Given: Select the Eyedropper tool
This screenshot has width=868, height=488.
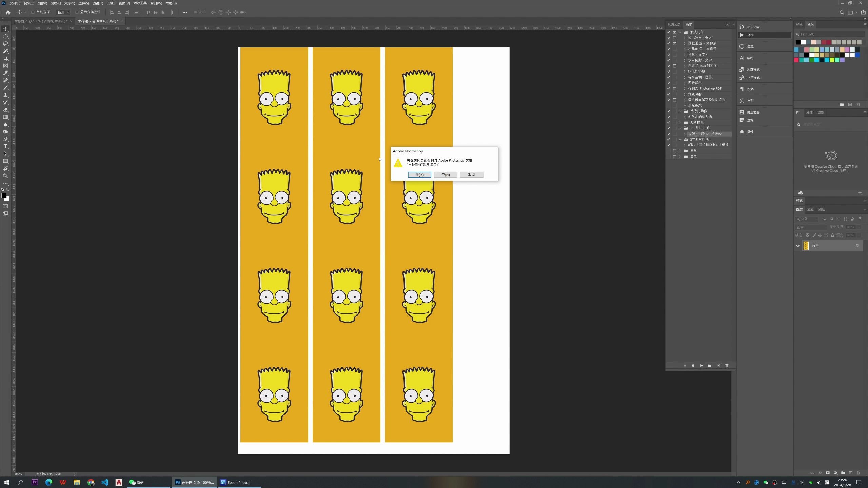Looking at the screenshot, I should (5, 73).
